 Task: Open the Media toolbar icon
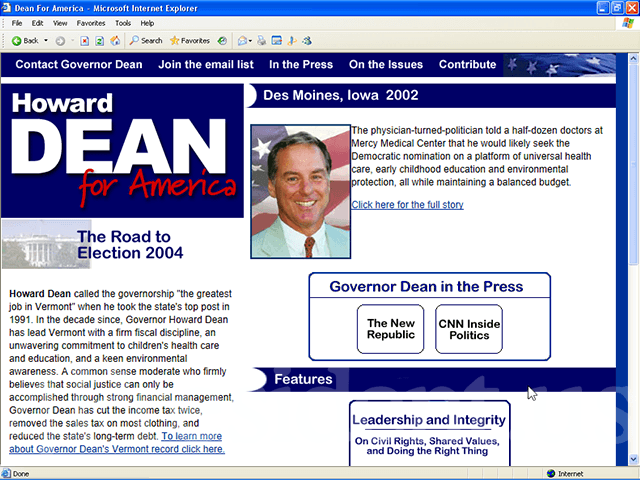[222, 41]
